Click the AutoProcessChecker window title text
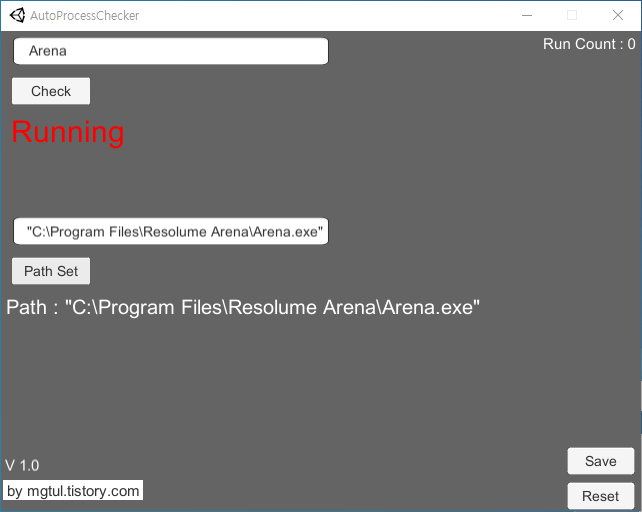This screenshot has width=642, height=512. pyautogui.click(x=85, y=16)
